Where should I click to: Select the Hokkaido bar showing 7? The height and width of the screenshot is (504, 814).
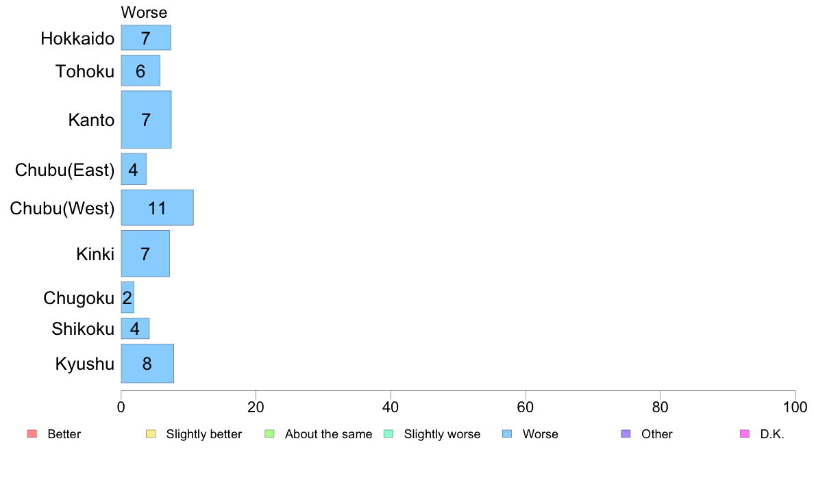146,38
